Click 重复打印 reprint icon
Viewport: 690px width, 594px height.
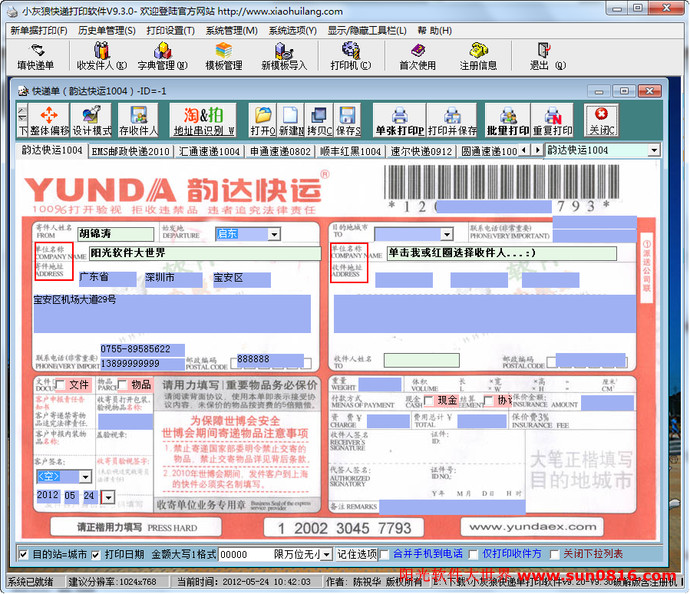point(552,120)
